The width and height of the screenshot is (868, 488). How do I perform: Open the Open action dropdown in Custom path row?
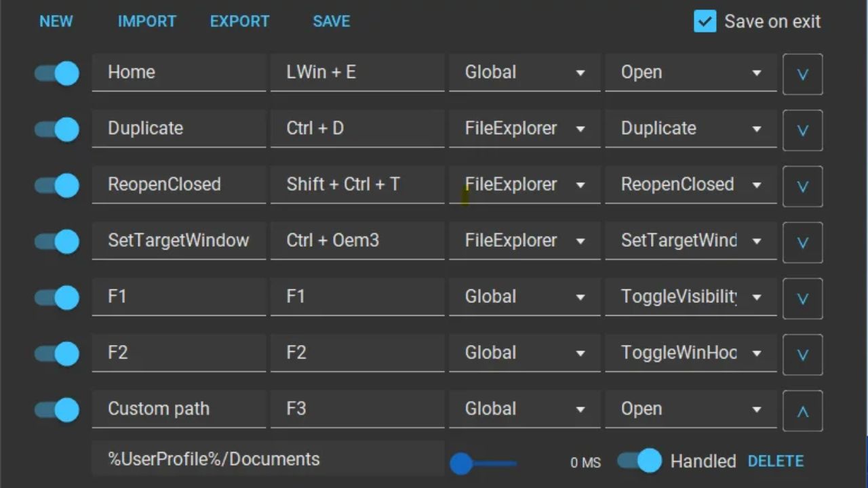691,409
